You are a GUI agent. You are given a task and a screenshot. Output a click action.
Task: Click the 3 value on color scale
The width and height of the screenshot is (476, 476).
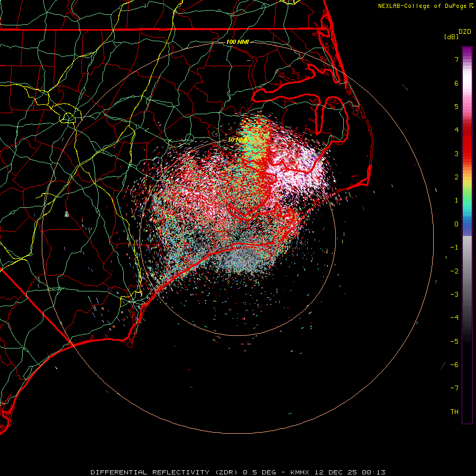456,153
